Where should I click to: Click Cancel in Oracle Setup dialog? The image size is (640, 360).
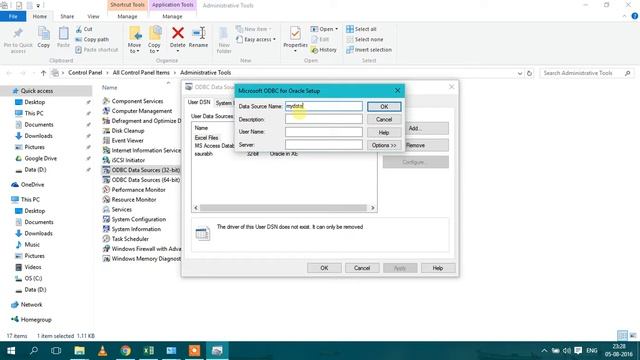coord(384,120)
